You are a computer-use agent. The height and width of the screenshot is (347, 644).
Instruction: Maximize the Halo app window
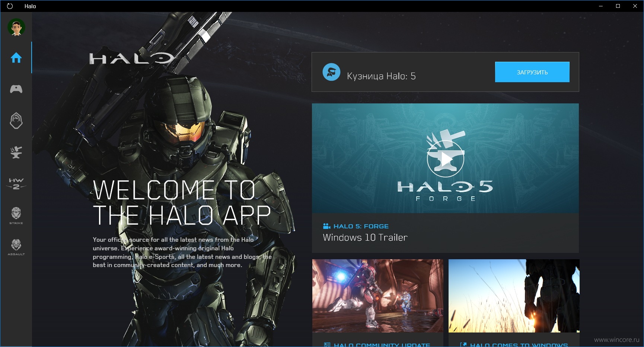point(618,6)
